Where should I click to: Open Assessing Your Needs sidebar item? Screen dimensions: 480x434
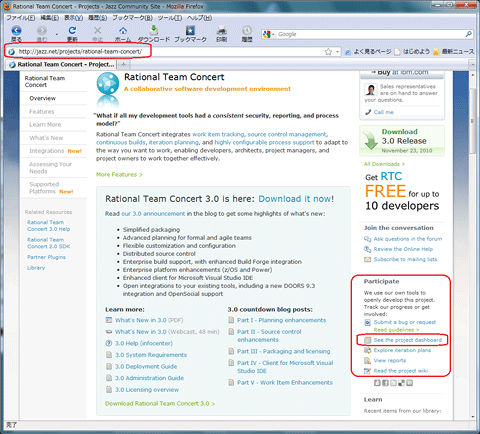point(50,168)
